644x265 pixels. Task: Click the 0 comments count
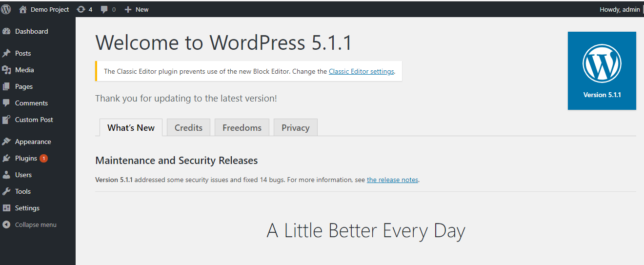114,9
